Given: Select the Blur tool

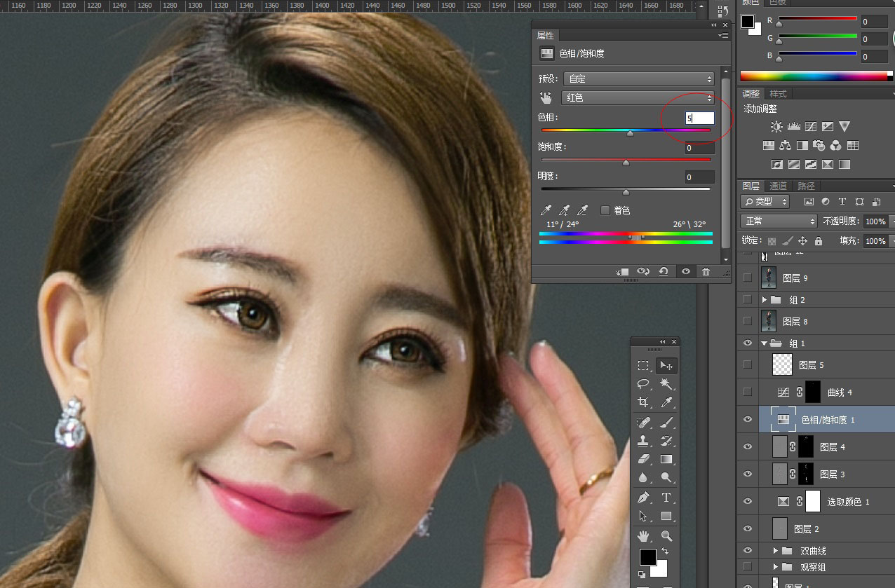Looking at the screenshot, I should tap(643, 477).
